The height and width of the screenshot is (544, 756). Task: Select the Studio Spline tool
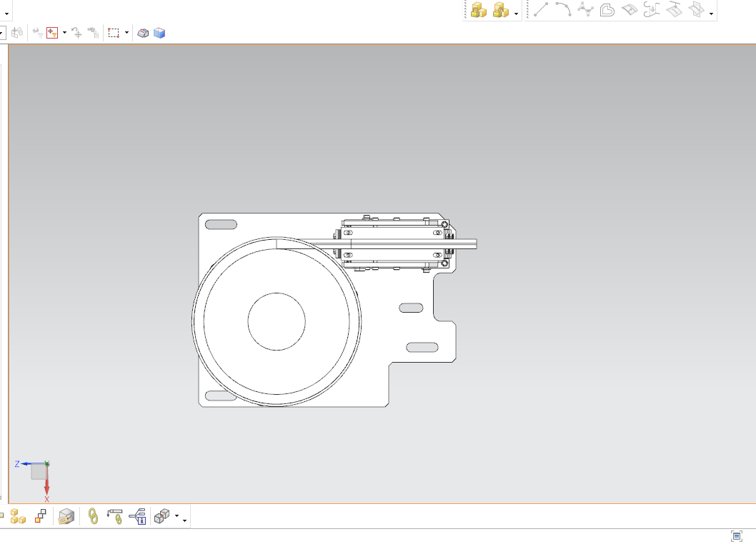[585, 9]
